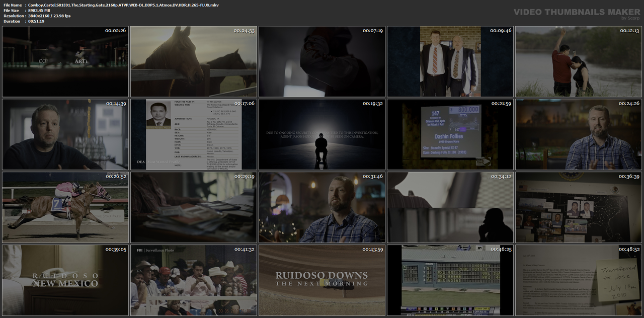
Task: Select the plaid shirt interview thumbnail 00:24:26
Action: pos(579,134)
